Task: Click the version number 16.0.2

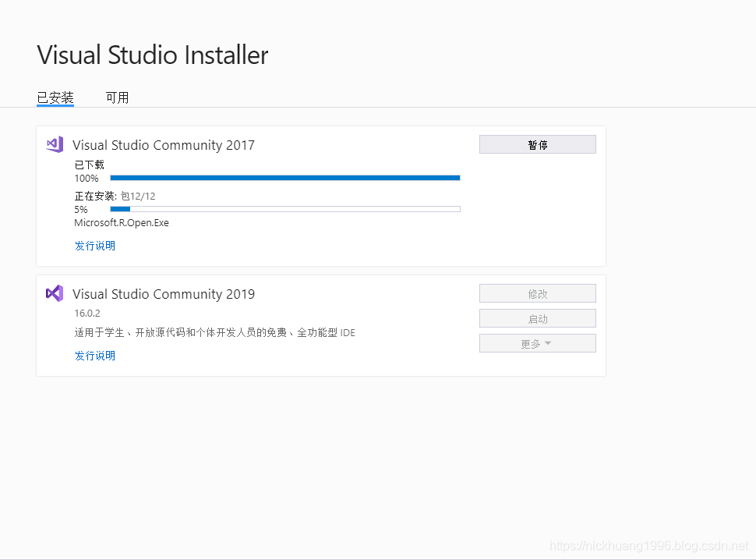Action: 87,313
